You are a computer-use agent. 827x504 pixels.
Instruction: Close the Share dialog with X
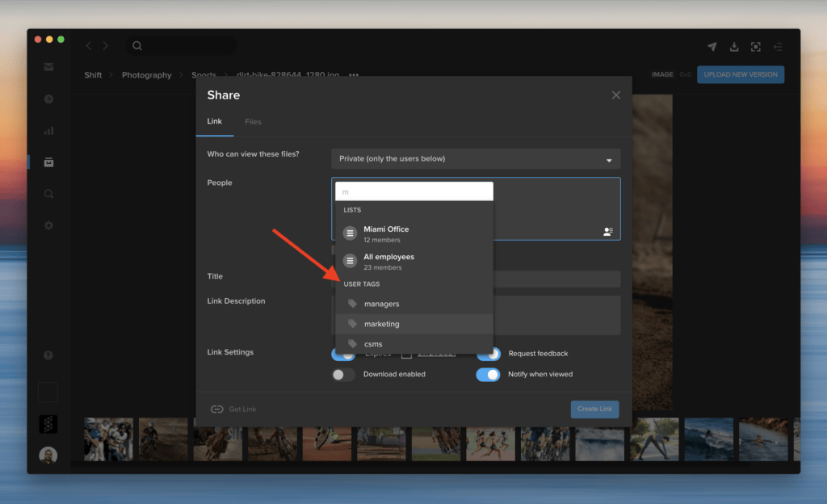coord(615,94)
